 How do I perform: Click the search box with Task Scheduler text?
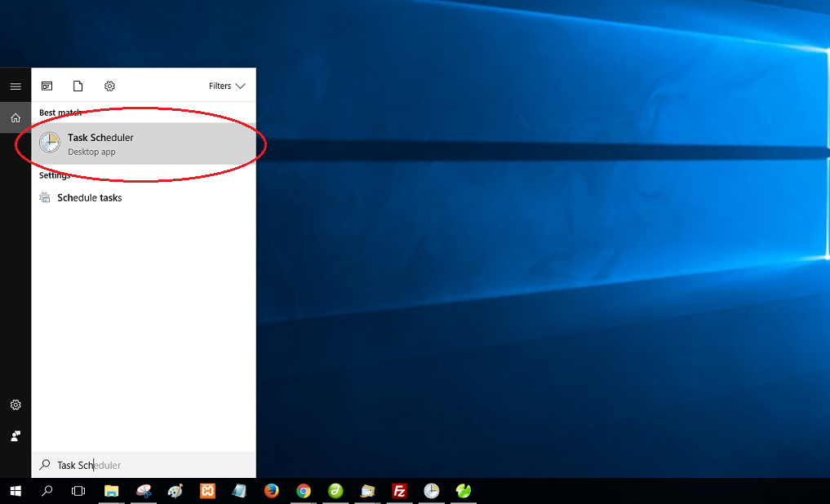pyautogui.click(x=144, y=465)
